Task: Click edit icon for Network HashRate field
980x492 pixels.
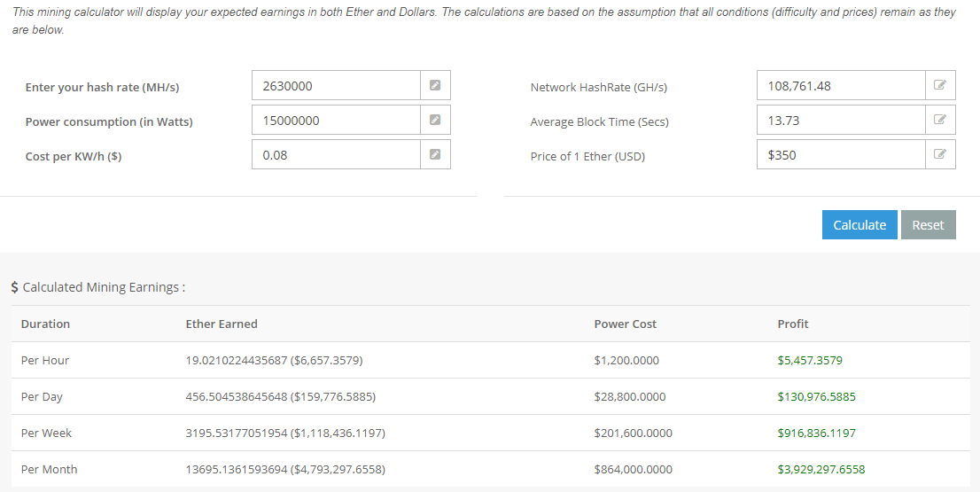Action: click(940, 86)
